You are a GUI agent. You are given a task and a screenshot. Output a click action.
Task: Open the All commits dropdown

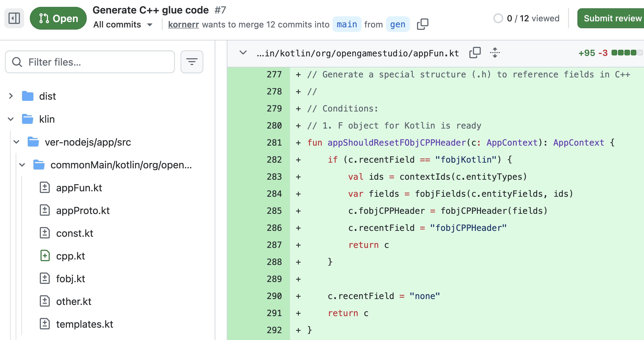point(123,24)
